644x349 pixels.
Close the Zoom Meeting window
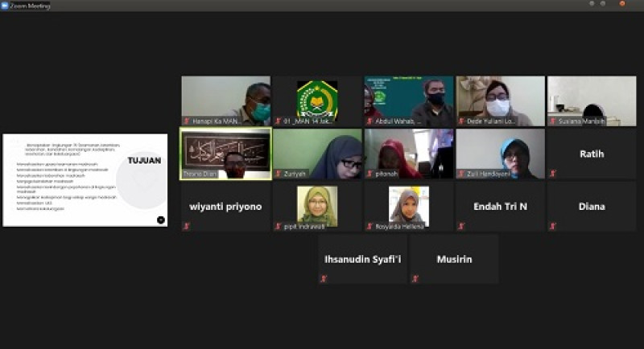pyautogui.click(x=634, y=5)
